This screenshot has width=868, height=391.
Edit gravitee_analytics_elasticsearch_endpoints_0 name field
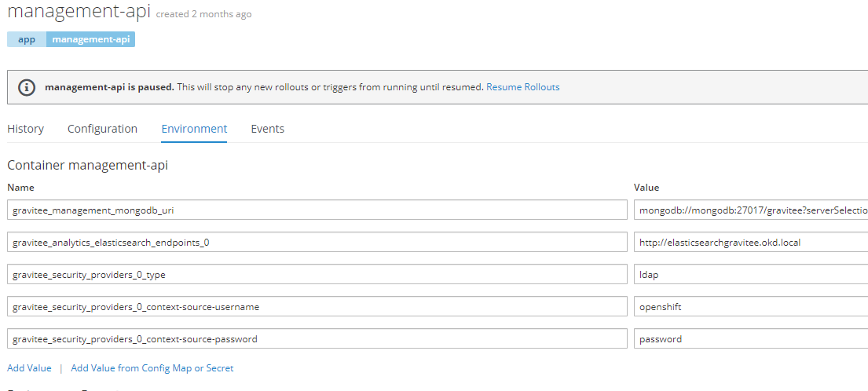click(x=317, y=242)
